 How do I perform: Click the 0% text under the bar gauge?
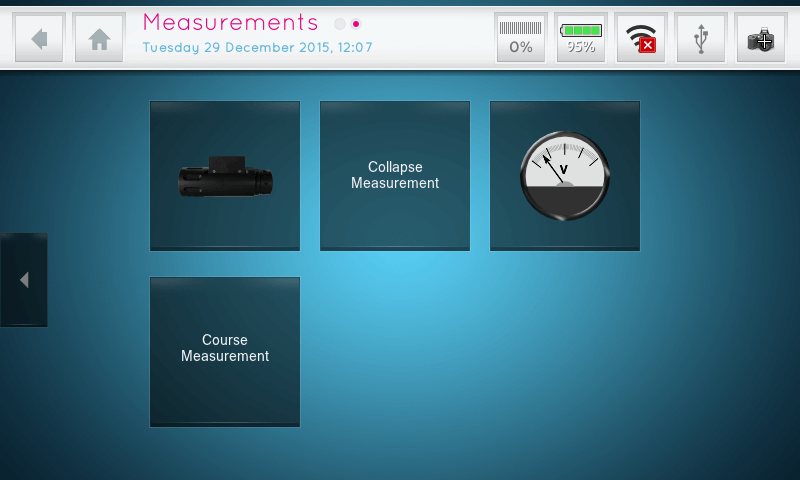pos(521,47)
